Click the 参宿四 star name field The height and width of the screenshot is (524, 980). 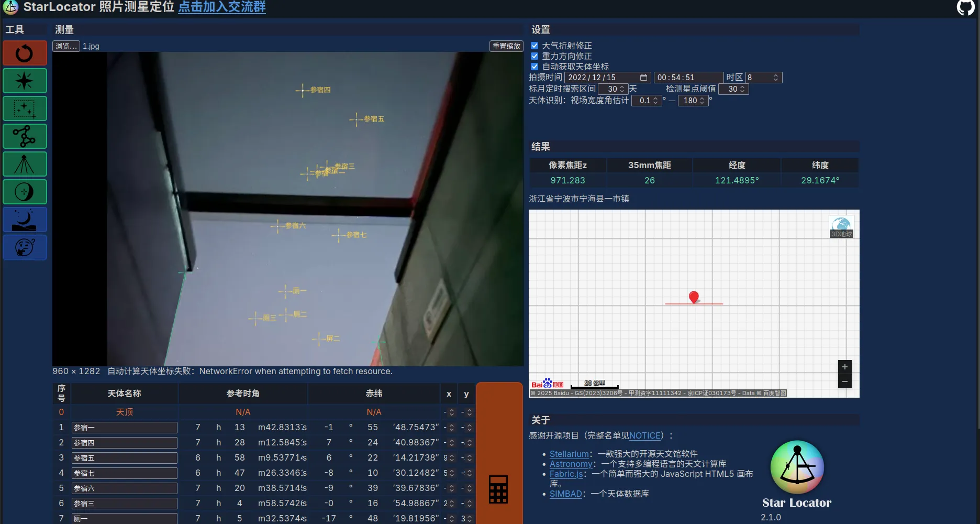[x=124, y=443]
